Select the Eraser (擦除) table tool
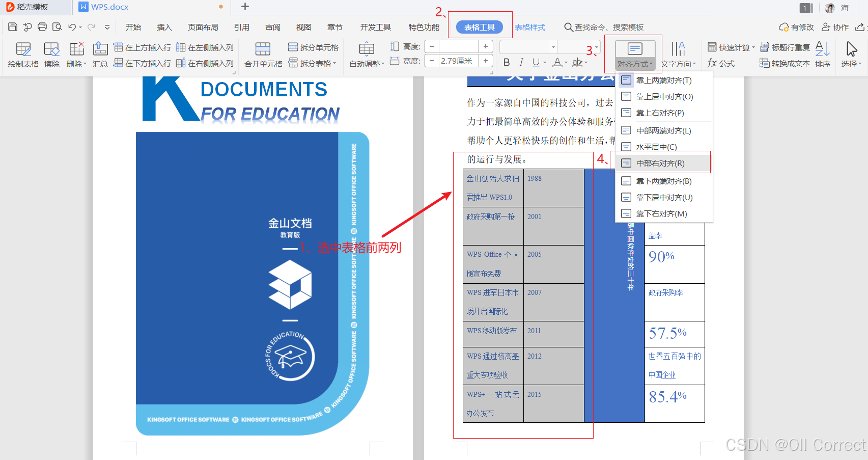The width and height of the screenshot is (868, 460). (x=52, y=55)
